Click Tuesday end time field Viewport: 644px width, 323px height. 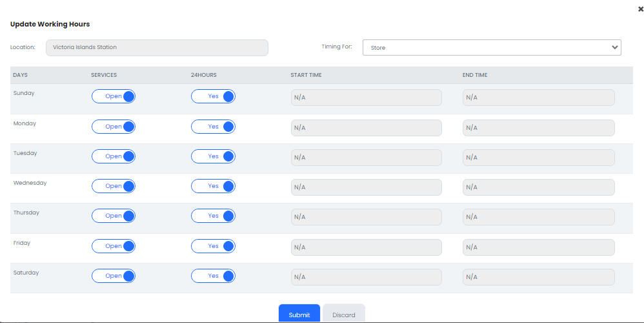pos(538,158)
